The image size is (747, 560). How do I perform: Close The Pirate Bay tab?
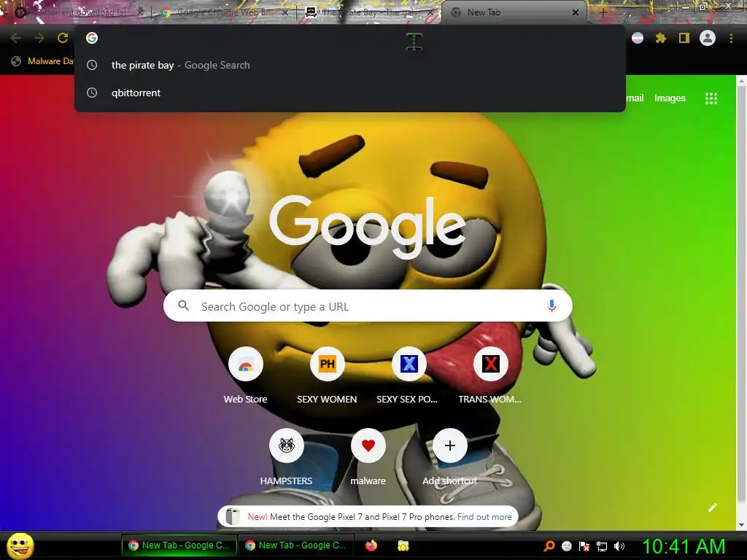[x=430, y=12]
